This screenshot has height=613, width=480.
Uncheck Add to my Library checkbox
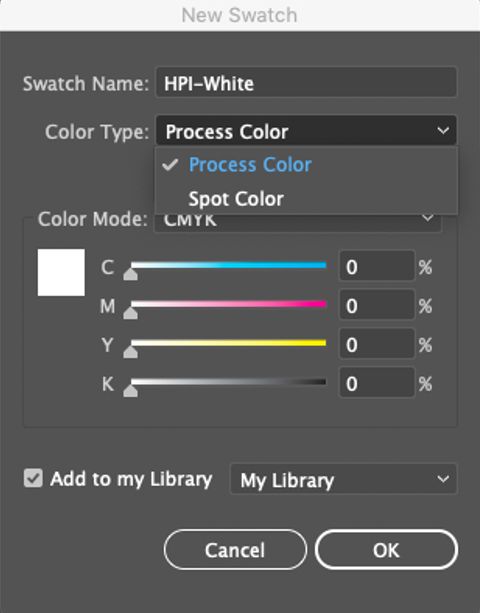point(33,478)
